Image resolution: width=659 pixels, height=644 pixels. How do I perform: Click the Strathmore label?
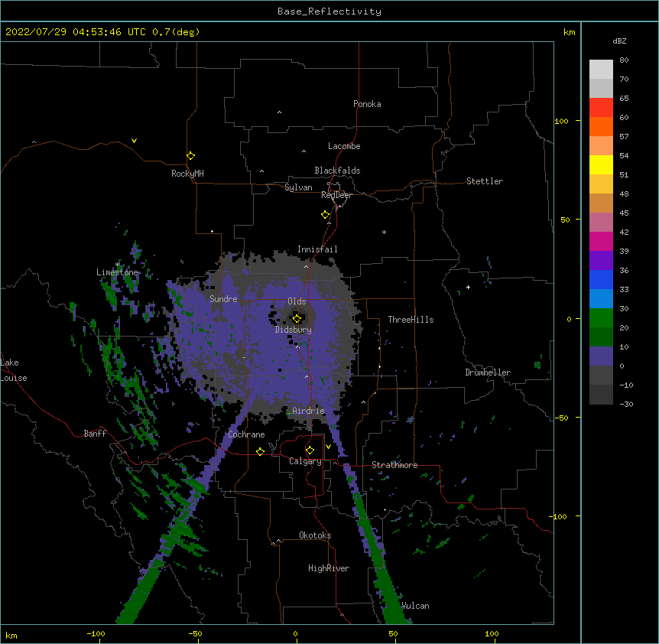[x=394, y=465]
